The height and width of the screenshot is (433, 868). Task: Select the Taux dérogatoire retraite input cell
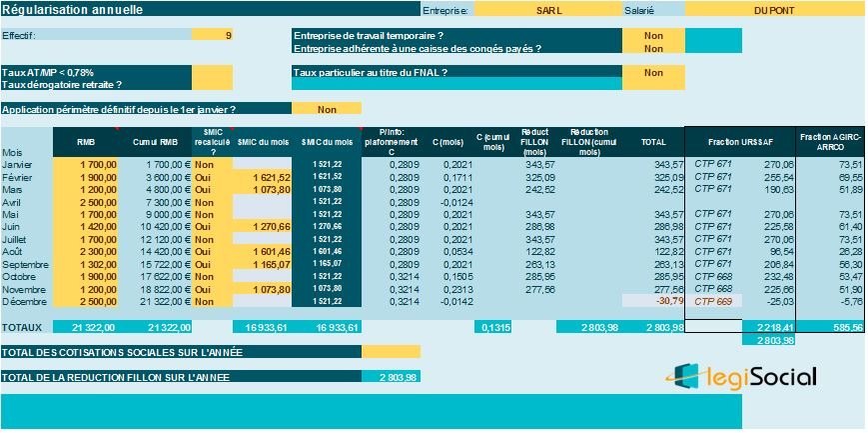click(213, 84)
